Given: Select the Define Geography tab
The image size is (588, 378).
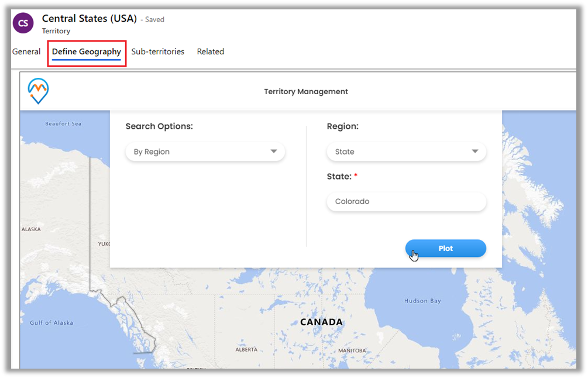Looking at the screenshot, I should tap(87, 51).
